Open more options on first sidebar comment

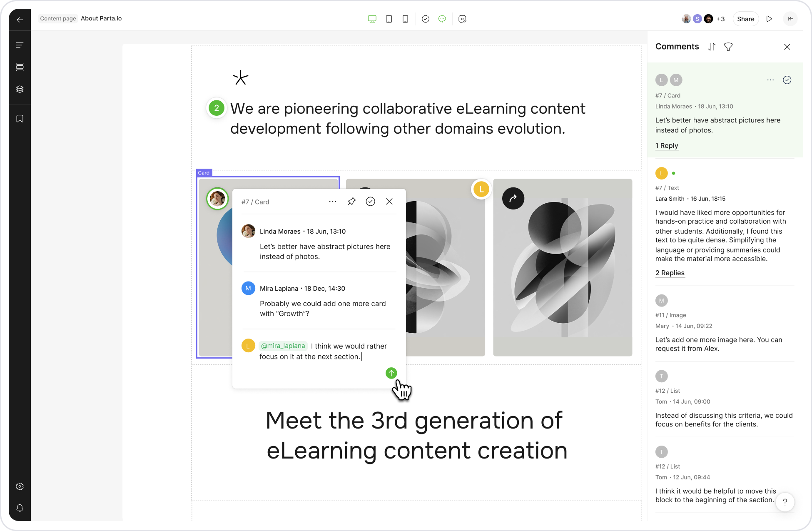770,80
